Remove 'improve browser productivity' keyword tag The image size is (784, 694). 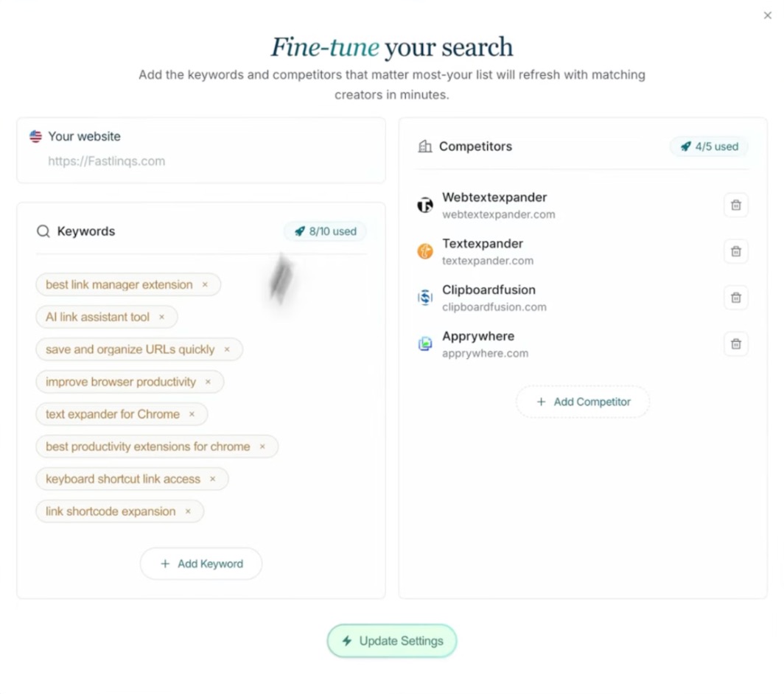(208, 382)
